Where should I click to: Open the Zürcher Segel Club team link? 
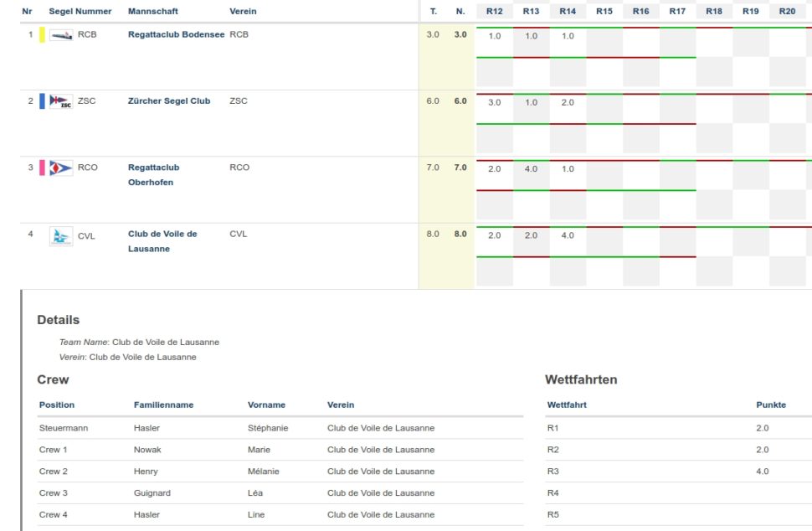tap(169, 101)
